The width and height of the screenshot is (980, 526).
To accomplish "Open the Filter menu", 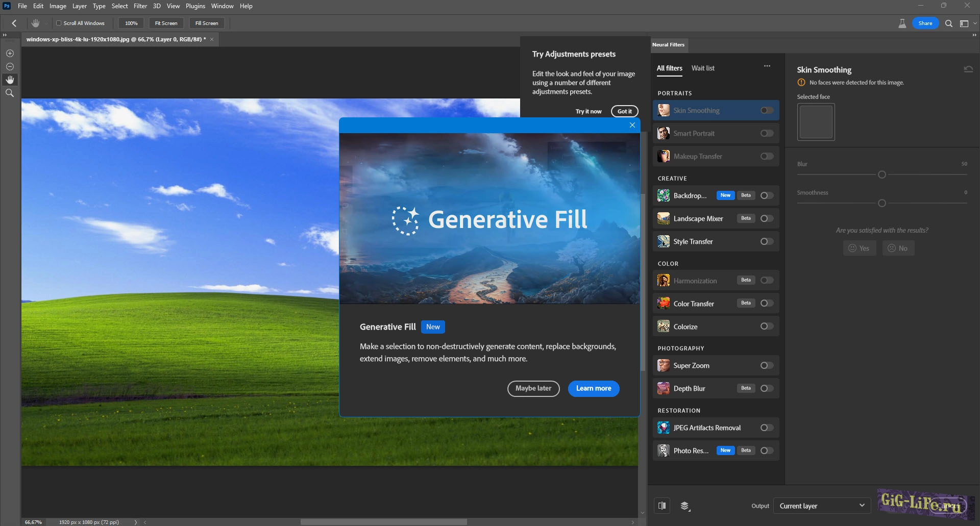I will (x=140, y=6).
